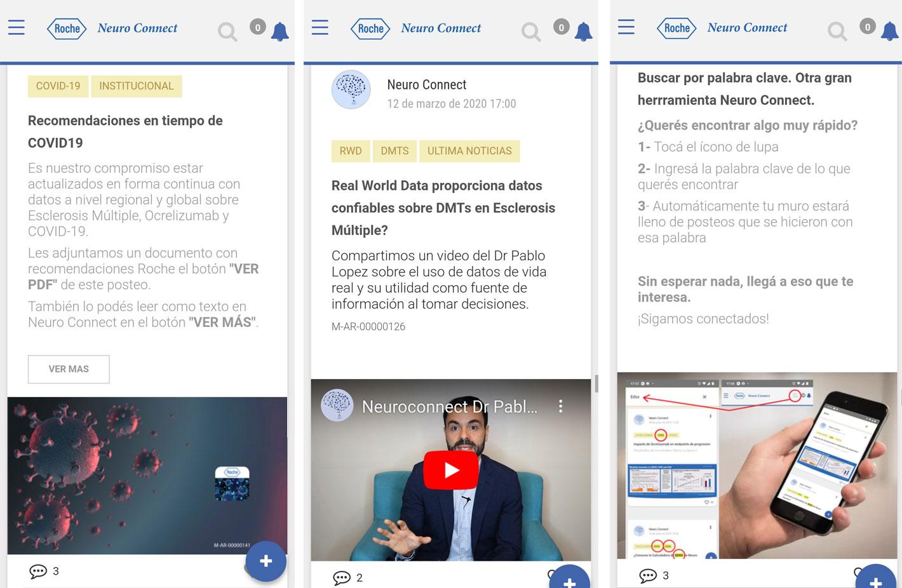Click the VER MAS button
The width and height of the screenshot is (902, 588).
(x=69, y=369)
